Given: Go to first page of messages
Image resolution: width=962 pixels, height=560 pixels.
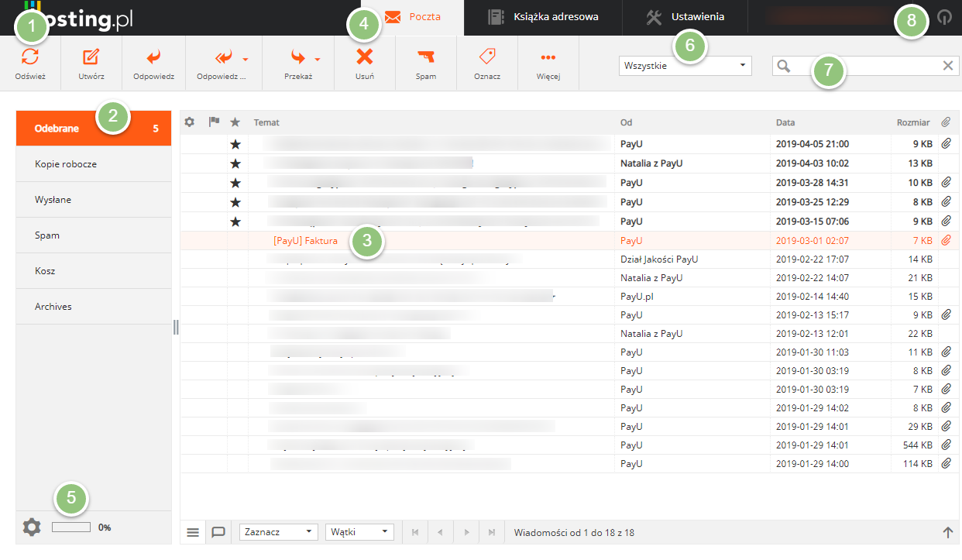Looking at the screenshot, I should coord(415,533).
